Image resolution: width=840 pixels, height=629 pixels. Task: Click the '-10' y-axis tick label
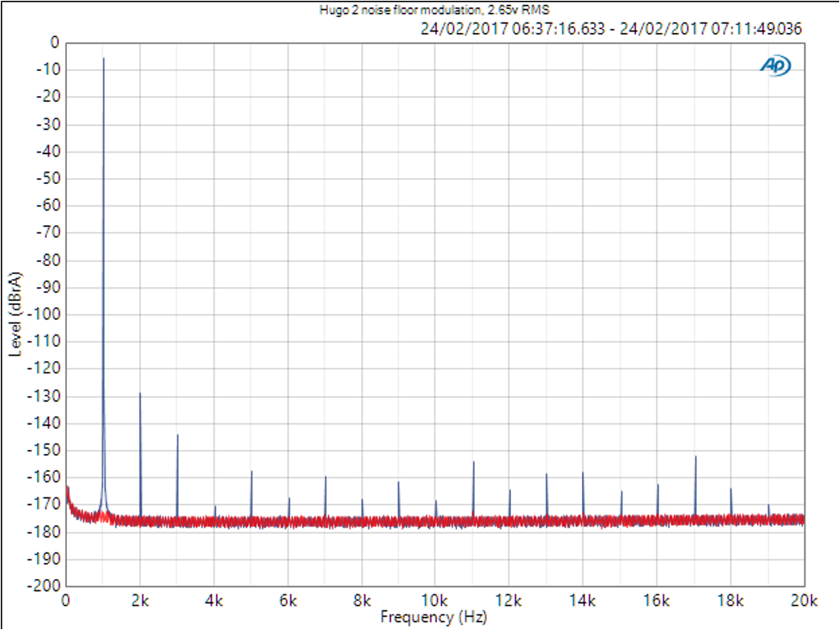click(x=48, y=69)
